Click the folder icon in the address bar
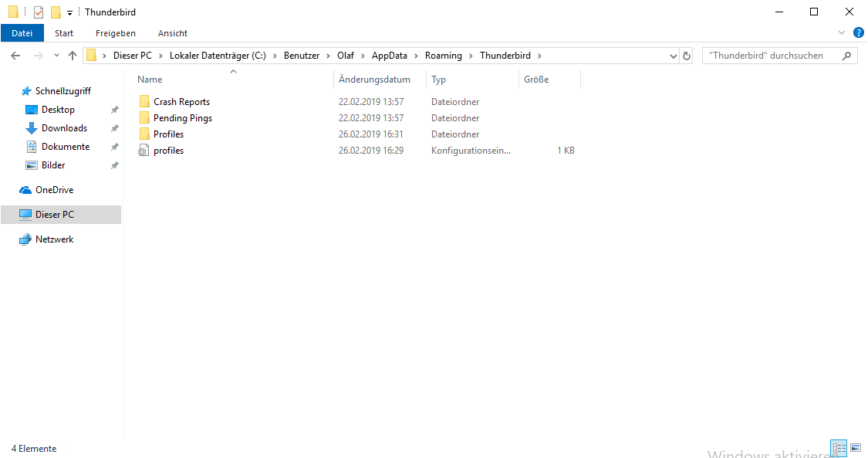Screen dimensions: 868x458 (92, 56)
